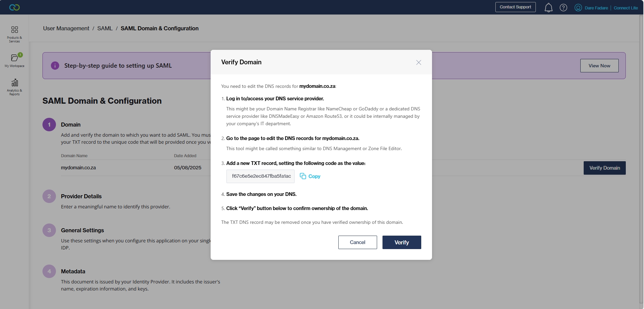
Task: Select step 1 Domain circle
Action: pos(49,125)
